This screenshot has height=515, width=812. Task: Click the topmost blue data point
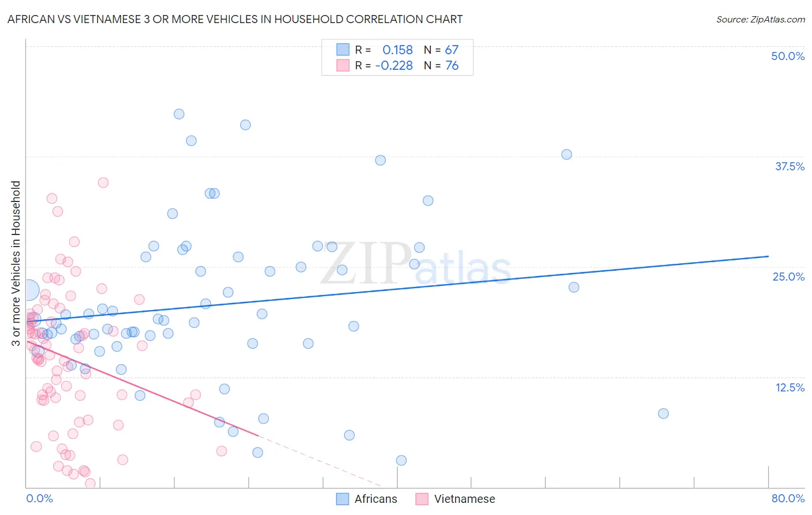click(x=179, y=114)
